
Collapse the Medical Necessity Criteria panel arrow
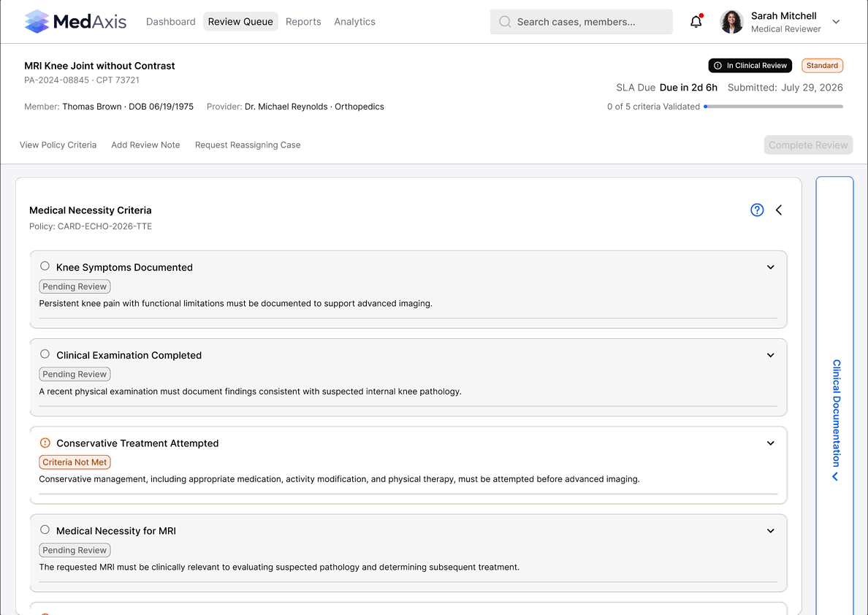coord(779,210)
